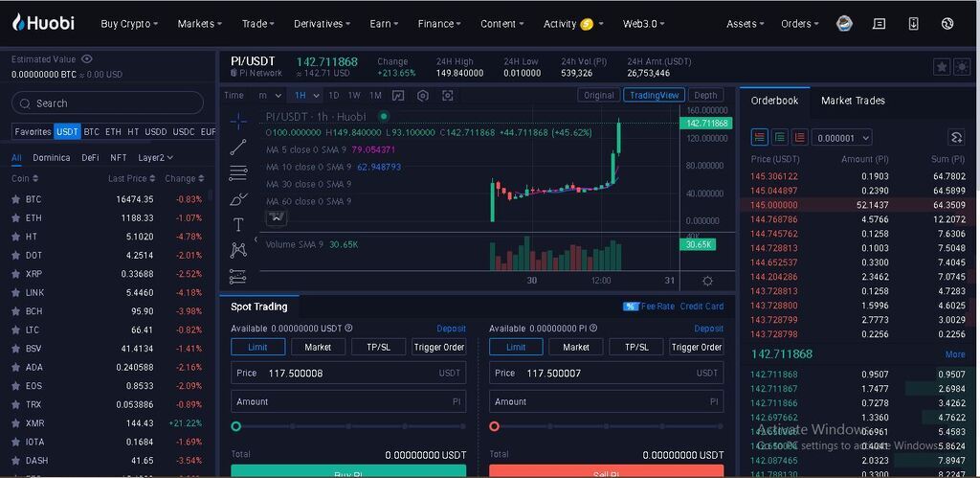The height and width of the screenshot is (478, 980).
Task: Add PI/USDT to favorites star
Action: [x=941, y=66]
